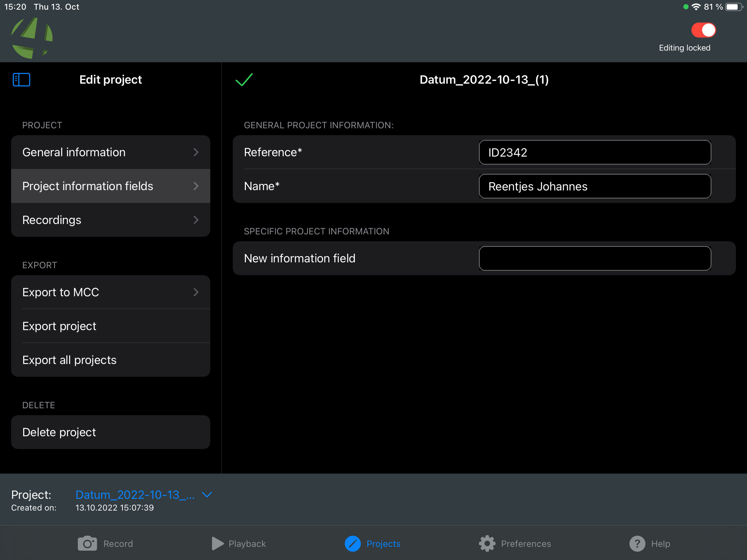Open Preferences gear icon
The image size is (747, 560).
pos(487,543)
